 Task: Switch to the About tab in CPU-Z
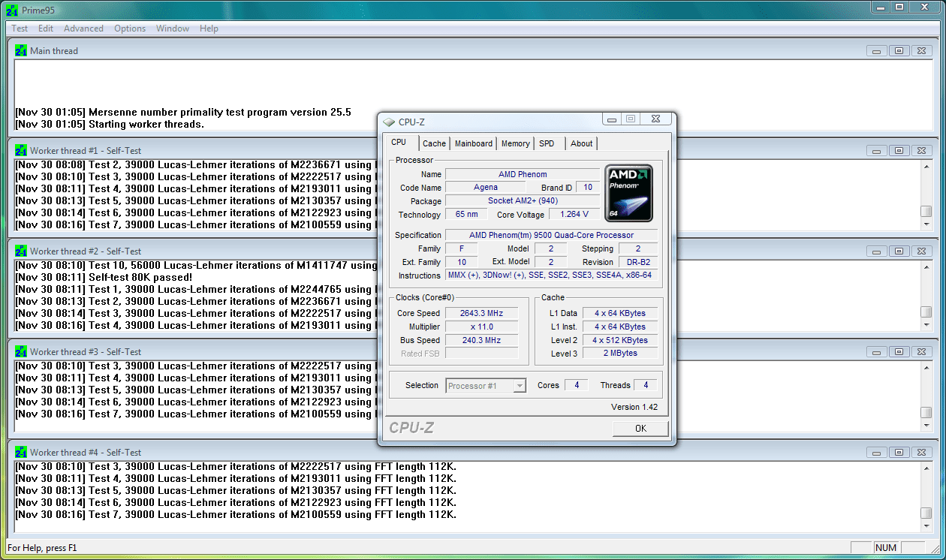point(581,143)
